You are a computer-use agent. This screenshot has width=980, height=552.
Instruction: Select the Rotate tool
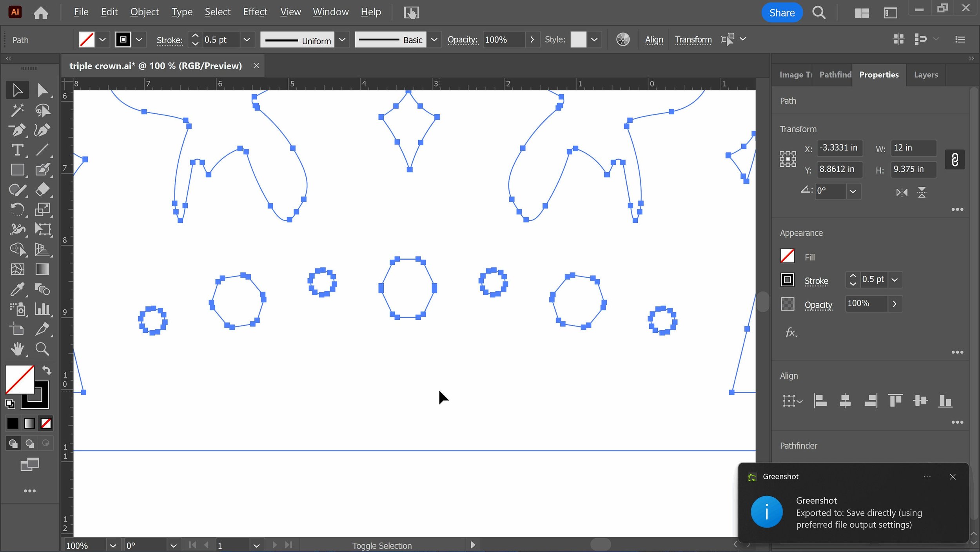17,210
